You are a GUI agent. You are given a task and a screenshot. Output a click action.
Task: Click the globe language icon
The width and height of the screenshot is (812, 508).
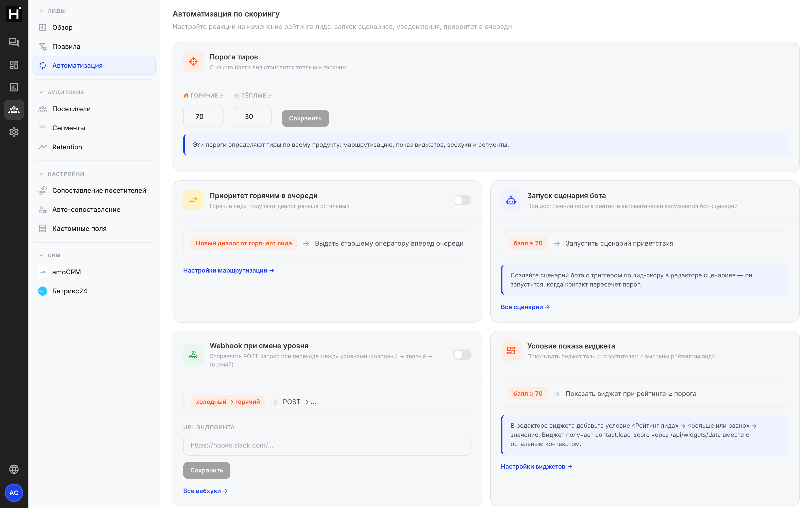click(14, 469)
